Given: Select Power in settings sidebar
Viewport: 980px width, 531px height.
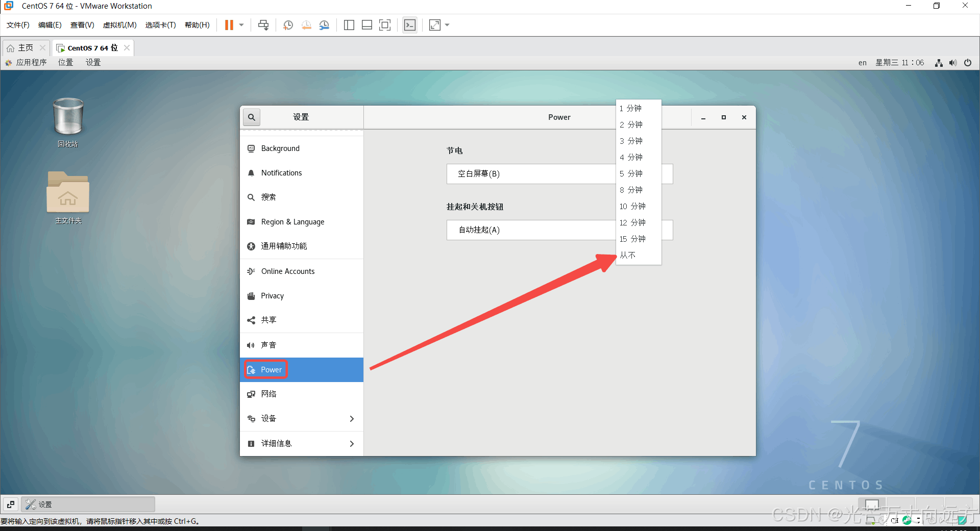Looking at the screenshot, I should pyautogui.click(x=302, y=370).
